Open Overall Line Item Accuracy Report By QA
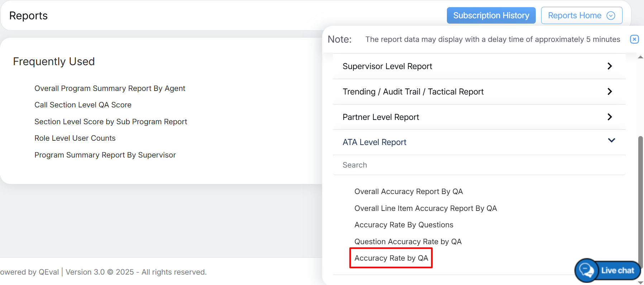The width and height of the screenshot is (644, 285). (425, 208)
